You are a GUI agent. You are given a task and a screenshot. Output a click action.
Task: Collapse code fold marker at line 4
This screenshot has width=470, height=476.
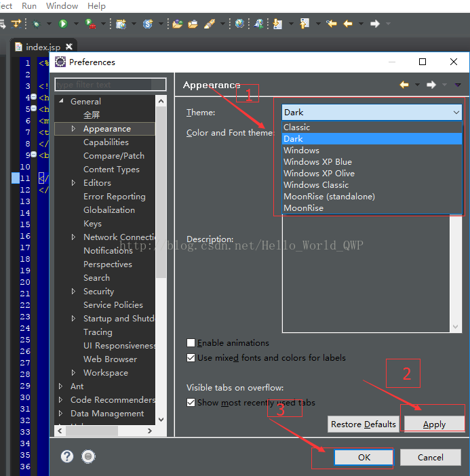pyautogui.click(x=34, y=97)
